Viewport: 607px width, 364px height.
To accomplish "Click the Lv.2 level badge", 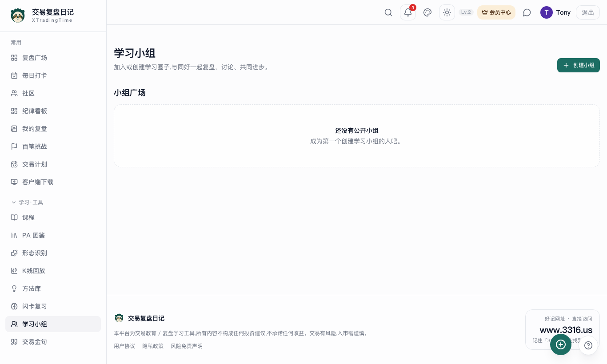I will point(466,12).
